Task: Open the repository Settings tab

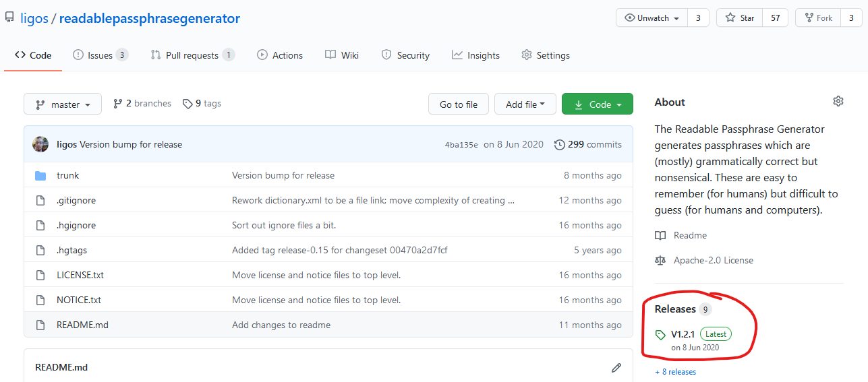Action: click(x=546, y=55)
